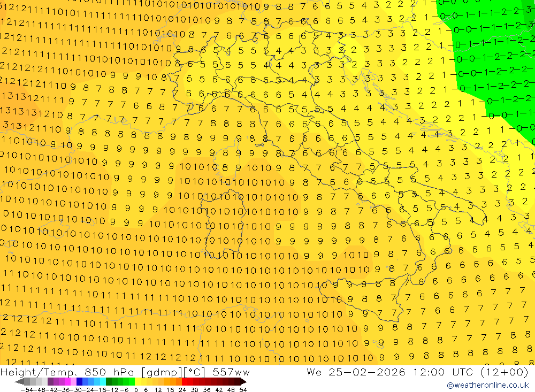535x392 pixels.
Task: Click the dark blue legend swatch above -30
Action: 79,382
